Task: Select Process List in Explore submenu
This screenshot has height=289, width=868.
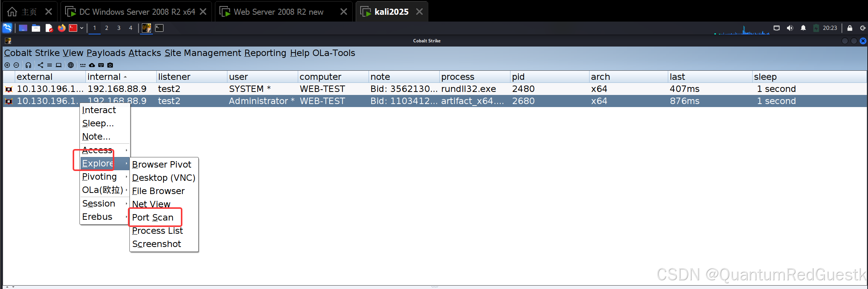Action: (x=164, y=231)
